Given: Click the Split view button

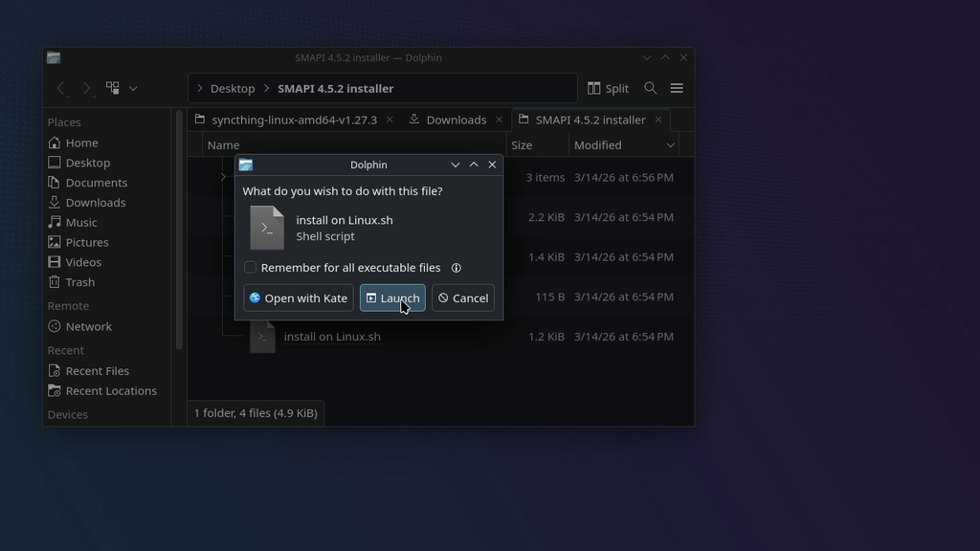Looking at the screenshot, I should 608,88.
